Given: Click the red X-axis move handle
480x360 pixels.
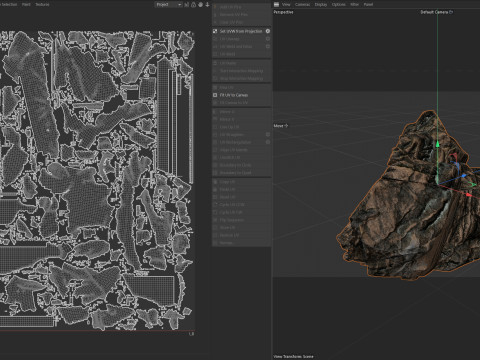Looking at the screenshot, I should [469, 195].
